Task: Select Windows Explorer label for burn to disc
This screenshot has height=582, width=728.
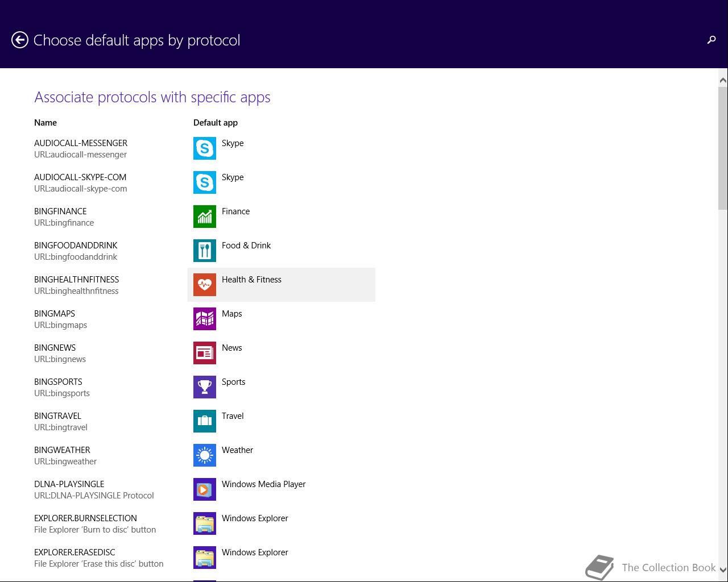Action: coord(255,518)
